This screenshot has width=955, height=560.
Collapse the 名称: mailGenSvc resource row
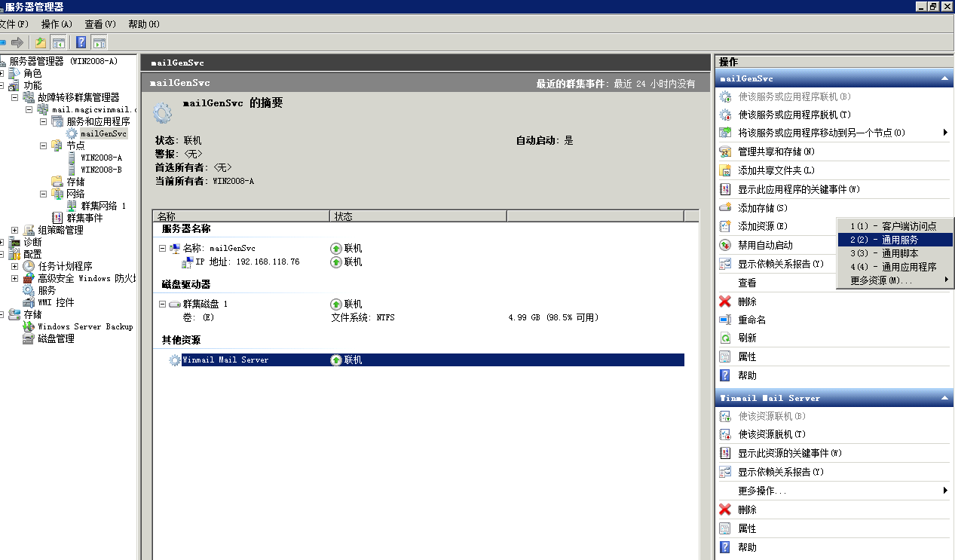tap(162, 248)
